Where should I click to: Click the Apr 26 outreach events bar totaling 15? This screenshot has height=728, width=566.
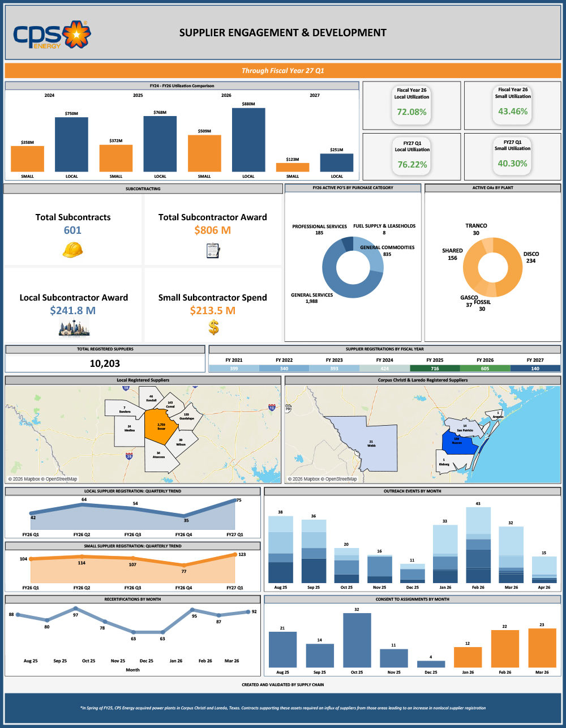(x=544, y=569)
